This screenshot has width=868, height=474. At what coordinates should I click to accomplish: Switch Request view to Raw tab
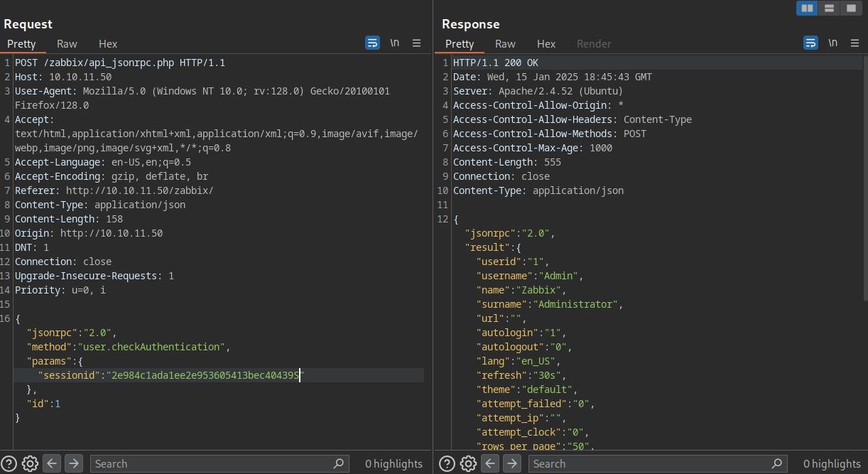[x=67, y=44]
